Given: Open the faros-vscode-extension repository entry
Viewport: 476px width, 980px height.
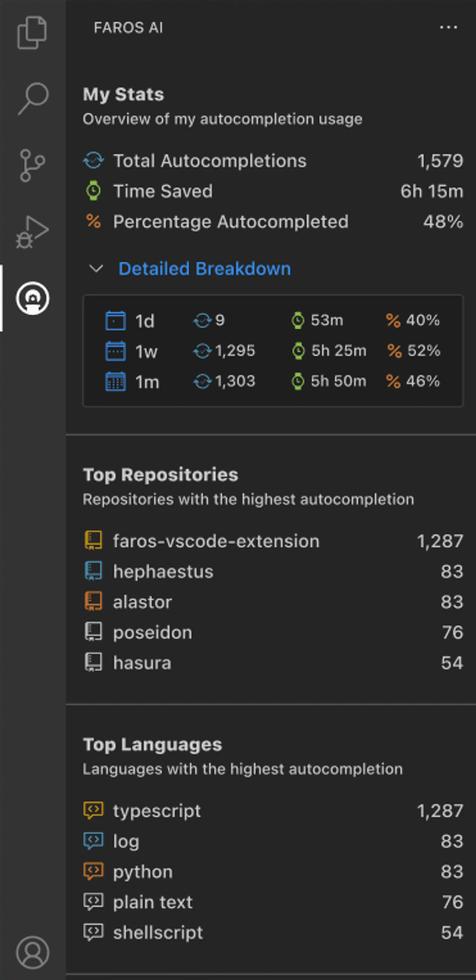Looking at the screenshot, I should tap(216, 541).
